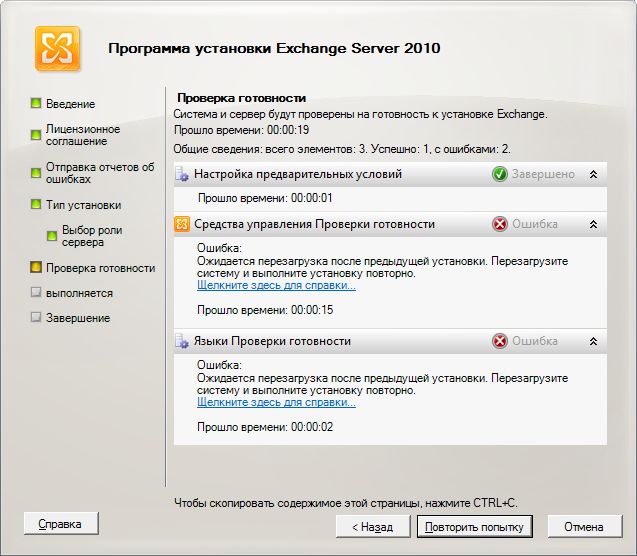Image resolution: width=637 pixels, height=556 pixels.
Task: Click the Завершено status text
Action: pyautogui.click(x=543, y=174)
